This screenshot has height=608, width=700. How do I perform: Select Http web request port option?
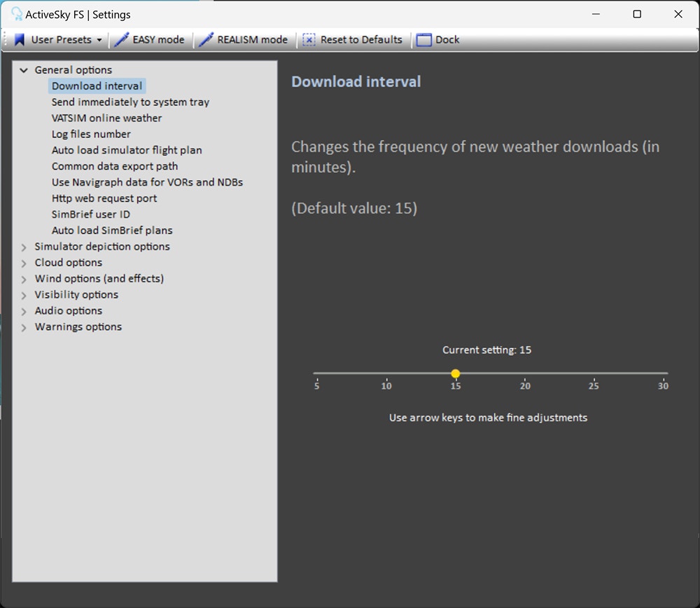coord(104,198)
